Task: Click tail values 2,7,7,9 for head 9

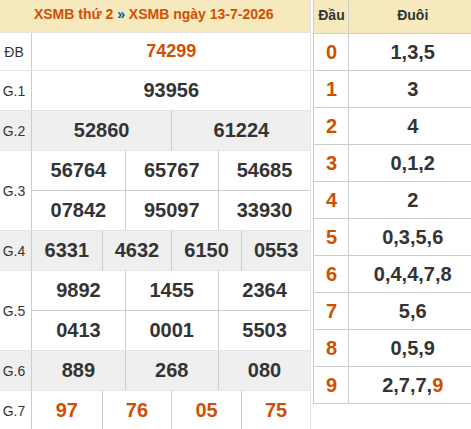Action: 413,385
